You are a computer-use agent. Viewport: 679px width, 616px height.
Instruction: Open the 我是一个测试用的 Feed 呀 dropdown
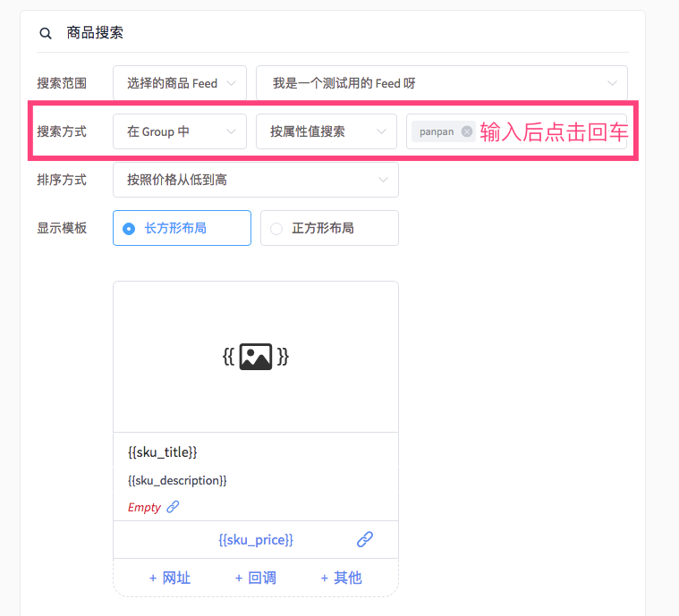coord(442,83)
